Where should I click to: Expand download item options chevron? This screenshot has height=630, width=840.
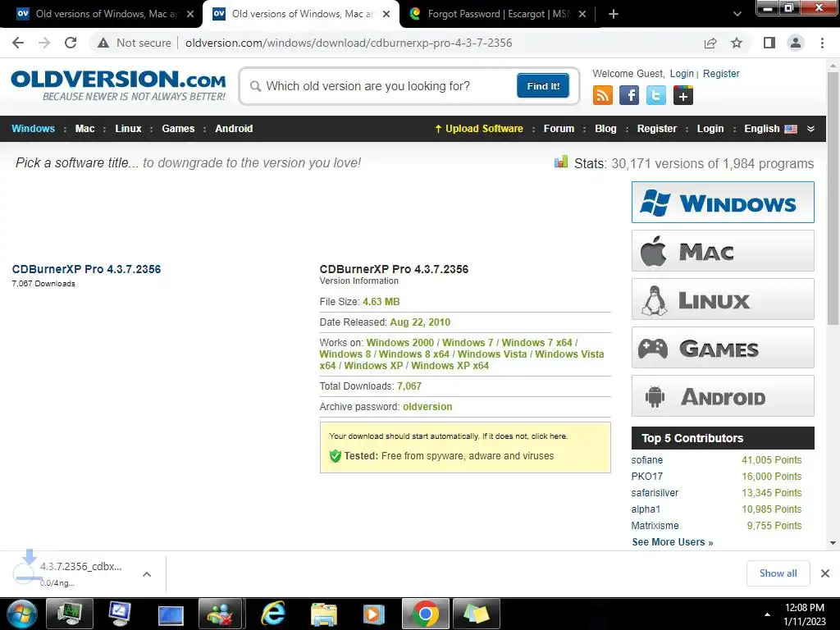[147, 573]
